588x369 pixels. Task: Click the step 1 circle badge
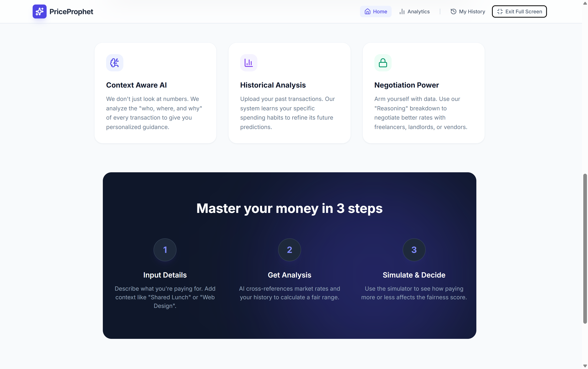click(165, 250)
